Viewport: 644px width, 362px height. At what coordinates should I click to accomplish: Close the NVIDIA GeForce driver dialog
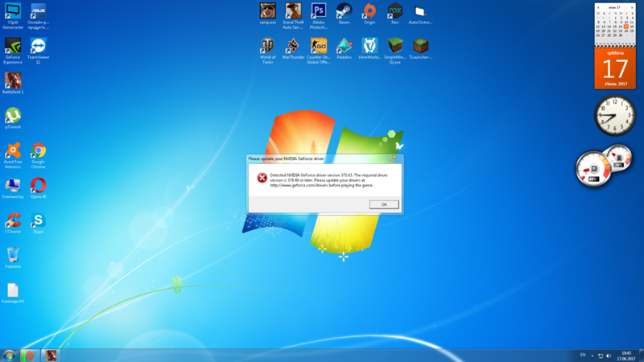(394, 157)
